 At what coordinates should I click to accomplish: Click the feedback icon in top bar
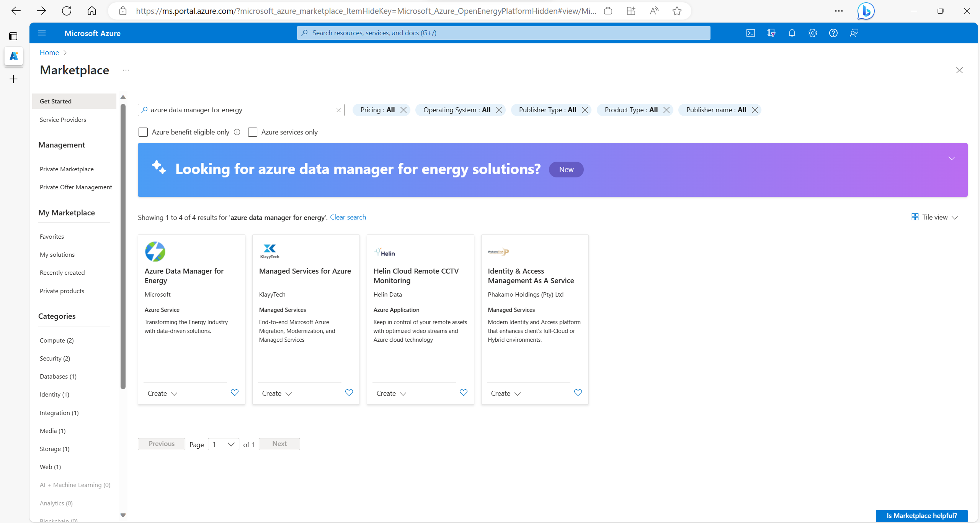854,33
